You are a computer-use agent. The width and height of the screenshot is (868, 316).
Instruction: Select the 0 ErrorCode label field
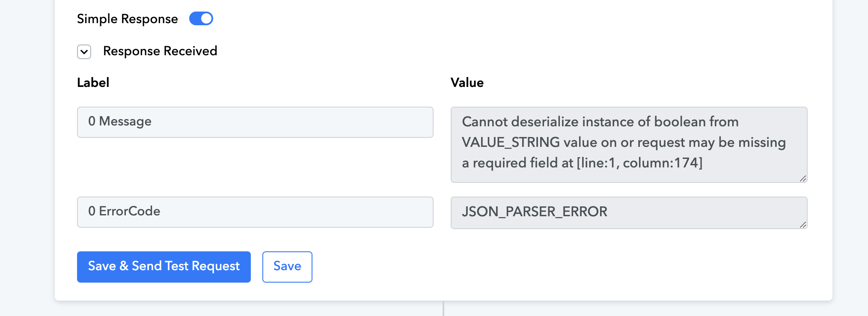click(x=255, y=212)
